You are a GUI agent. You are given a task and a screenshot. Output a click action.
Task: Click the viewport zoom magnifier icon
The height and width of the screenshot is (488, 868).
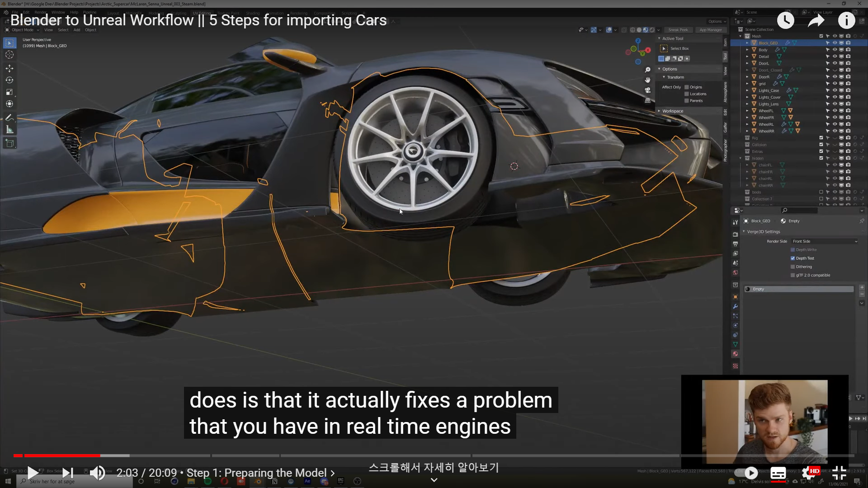tap(647, 70)
